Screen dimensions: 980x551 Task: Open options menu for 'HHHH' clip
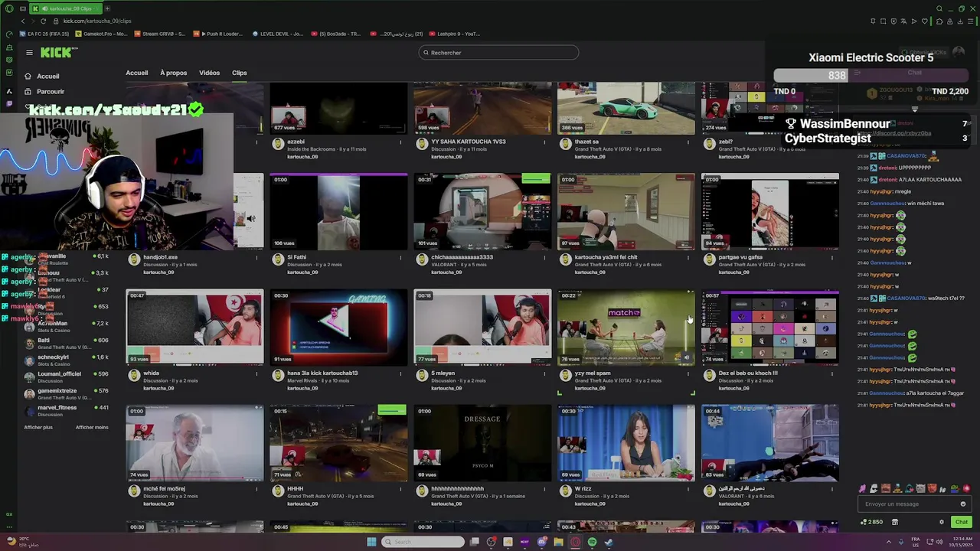[400, 489]
